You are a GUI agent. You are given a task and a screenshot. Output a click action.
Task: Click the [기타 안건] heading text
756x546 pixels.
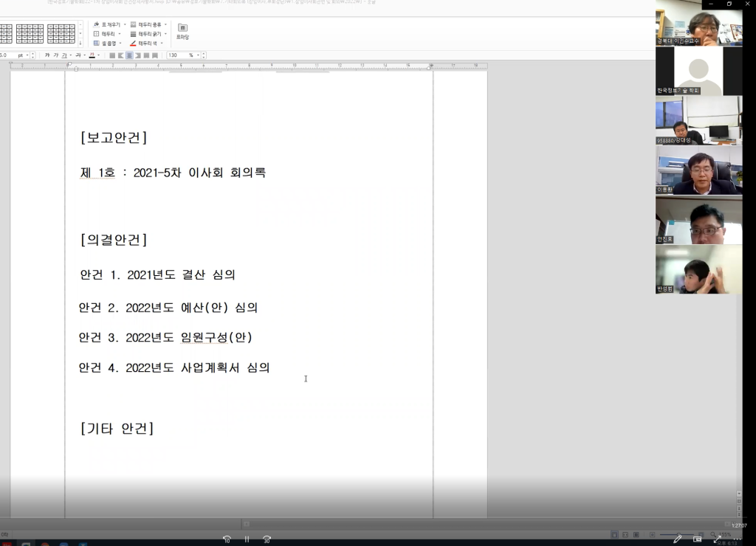point(117,429)
